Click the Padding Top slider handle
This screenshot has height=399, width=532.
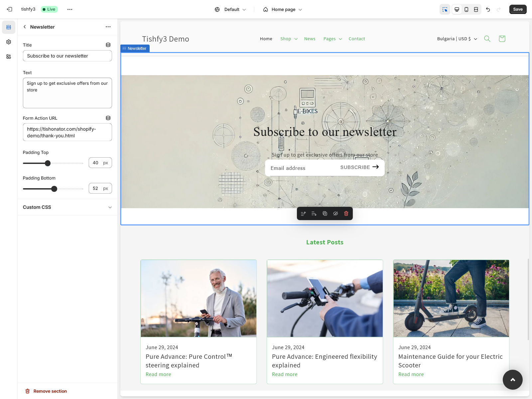[x=48, y=163]
